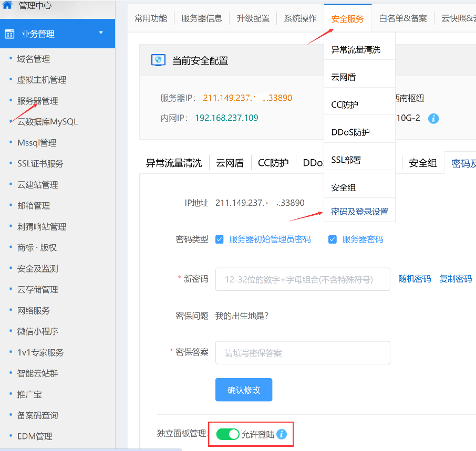Image resolution: width=476 pixels, height=451 pixels.
Task: Click the home icon beside 管理中心
Action: (7, 5)
